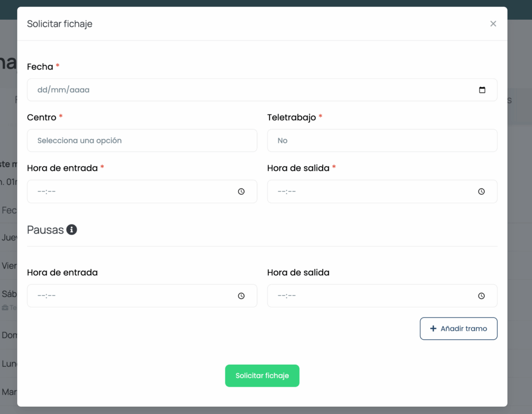Image resolution: width=532 pixels, height=414 pixels.
Task: Focus the required Hora de entrada time field
Action: click(130, 192)
